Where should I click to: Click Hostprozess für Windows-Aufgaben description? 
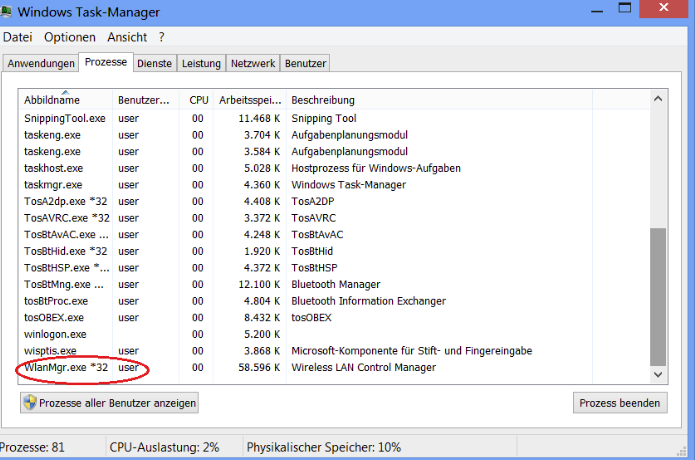point(376,168)
